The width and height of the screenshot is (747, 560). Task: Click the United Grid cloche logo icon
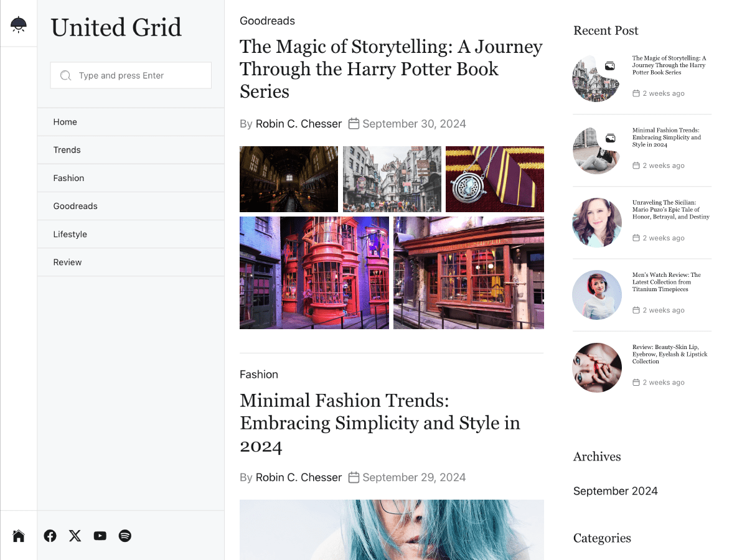(x=18, y=24)
